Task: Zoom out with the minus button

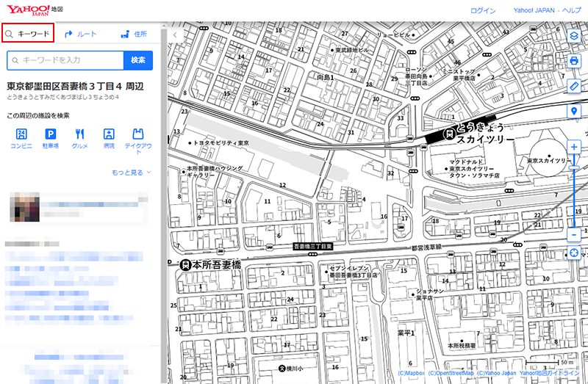Action: [575, 235]
